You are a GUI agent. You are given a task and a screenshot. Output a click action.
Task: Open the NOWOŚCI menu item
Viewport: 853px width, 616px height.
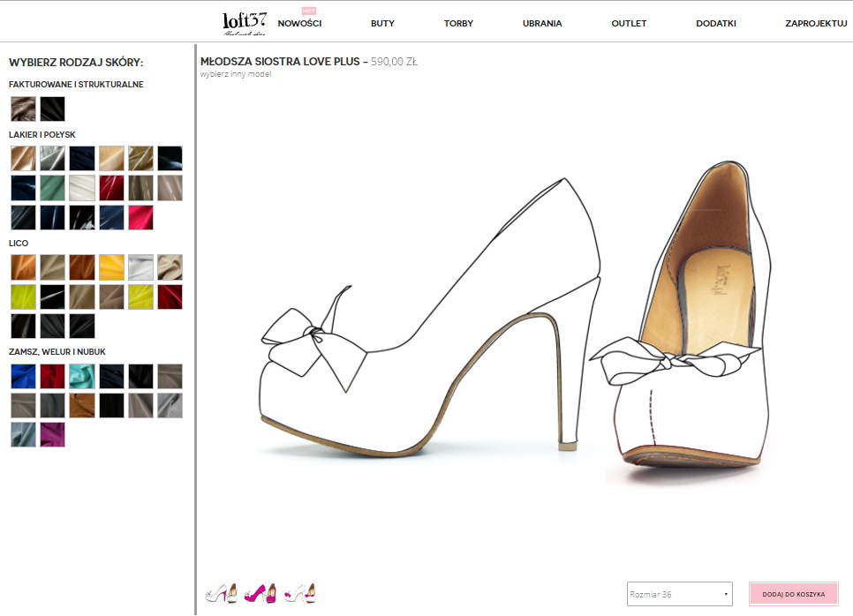tap(299, 24)
